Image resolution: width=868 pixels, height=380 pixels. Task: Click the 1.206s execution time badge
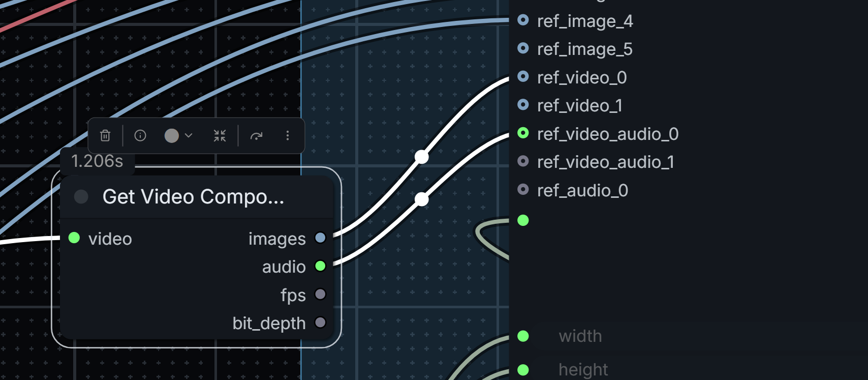click(x=97, y=161)
